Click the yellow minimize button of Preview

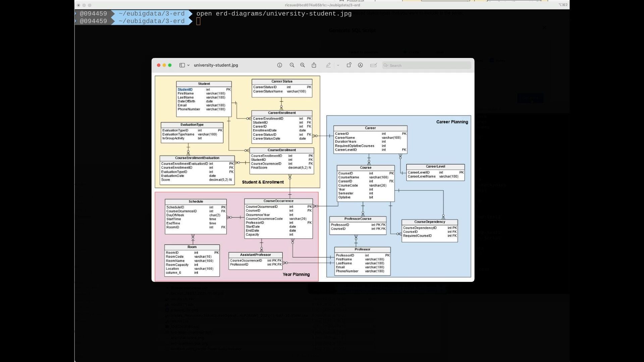click(x=164, y=65)
